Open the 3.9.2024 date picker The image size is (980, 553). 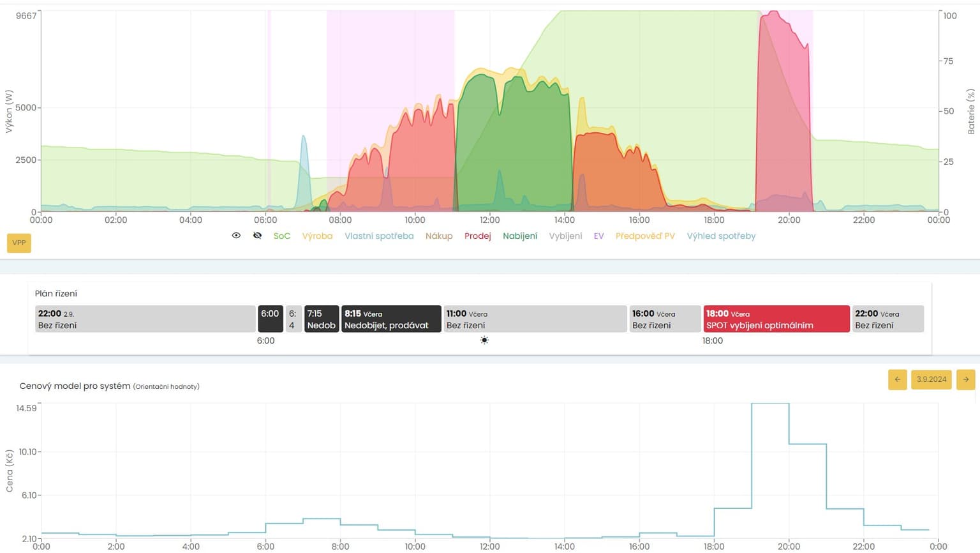click(x=931, y=379)
